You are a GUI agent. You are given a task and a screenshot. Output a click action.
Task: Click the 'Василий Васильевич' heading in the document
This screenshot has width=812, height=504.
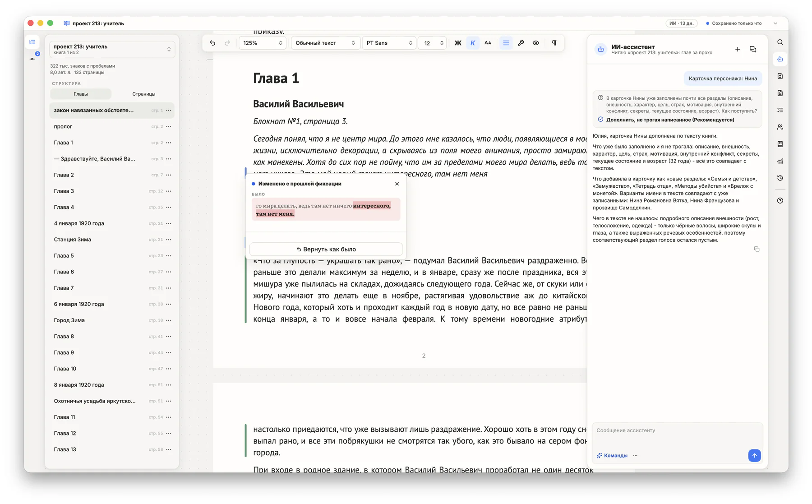(x=298, y=104)
